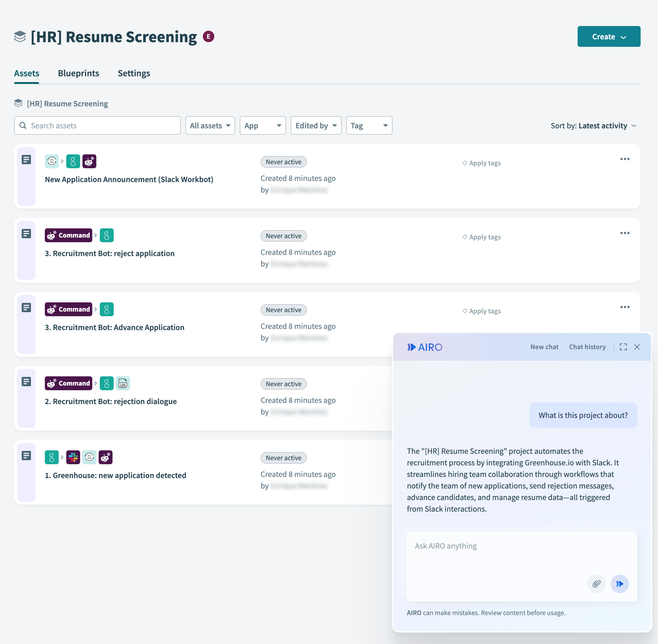
Task: Open the Tag filter dropdown
Action: coord(369,125)
